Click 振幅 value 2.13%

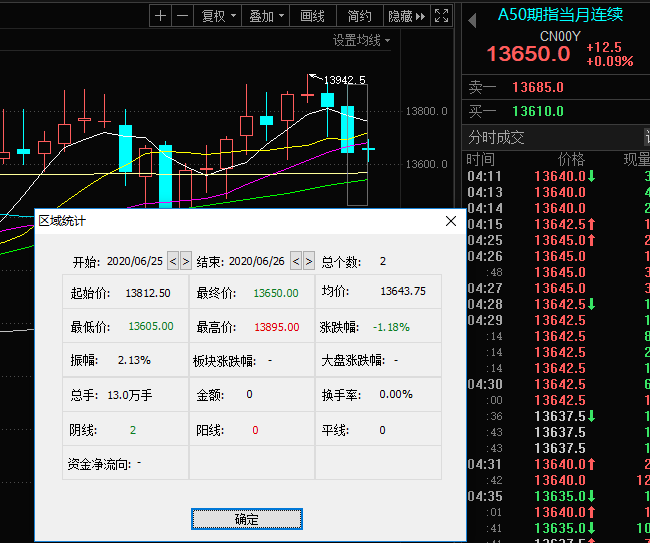click(134, 360)
